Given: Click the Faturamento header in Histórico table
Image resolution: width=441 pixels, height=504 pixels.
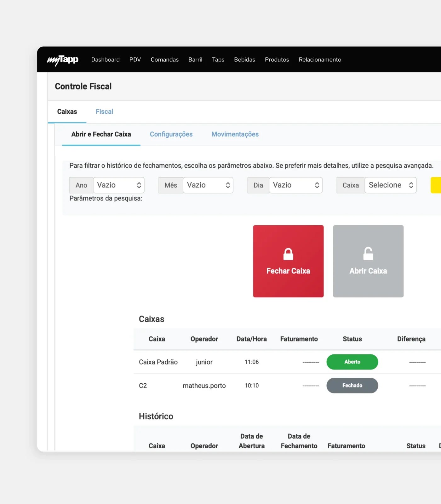Looking at the screenshot, I should coord(346,446).
